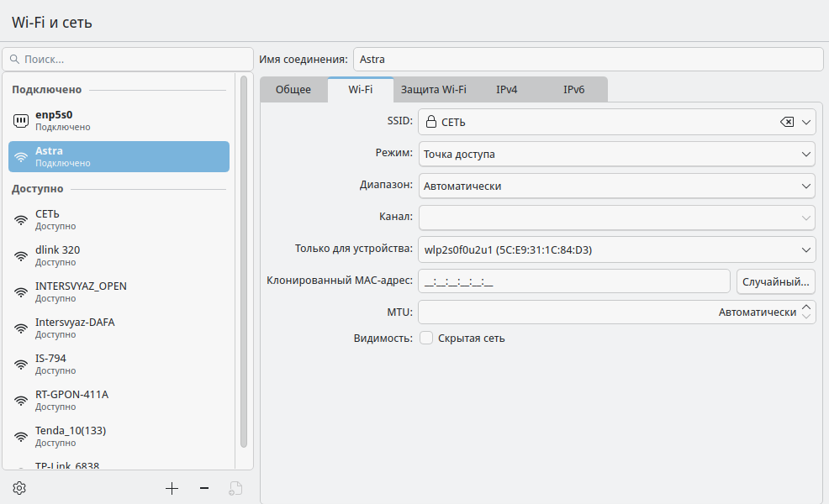Image resolution: width=829 pixels, height=504 pixels.
Task: Click the Случайный... MAC button
Action: coord(775,281)
